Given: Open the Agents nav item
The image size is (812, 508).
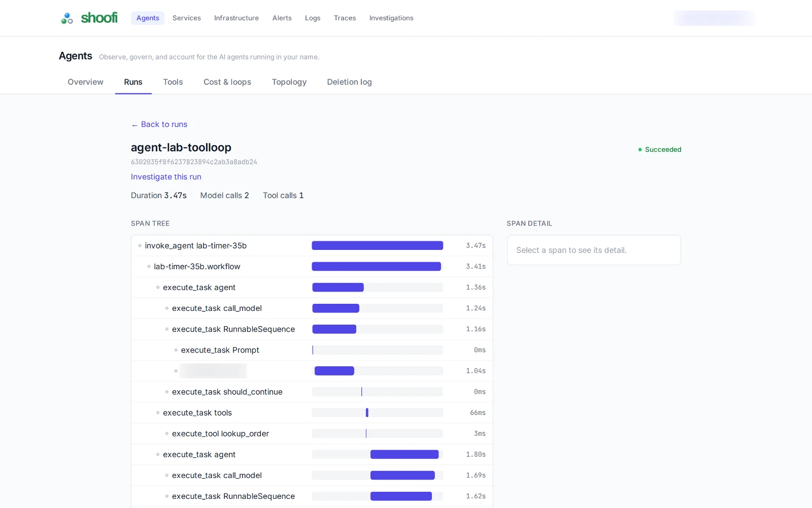Looking at the screenshot, I should coord(148,18).
